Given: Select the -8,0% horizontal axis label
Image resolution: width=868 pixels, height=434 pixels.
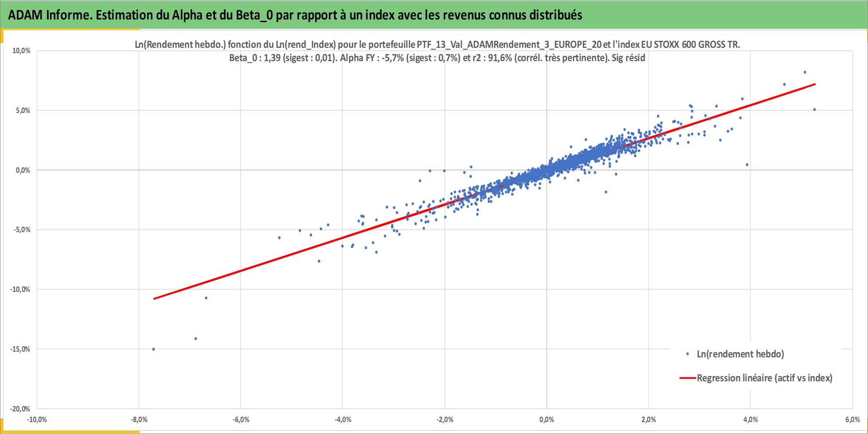Looking at the screenshot, I should pos(139,419).
